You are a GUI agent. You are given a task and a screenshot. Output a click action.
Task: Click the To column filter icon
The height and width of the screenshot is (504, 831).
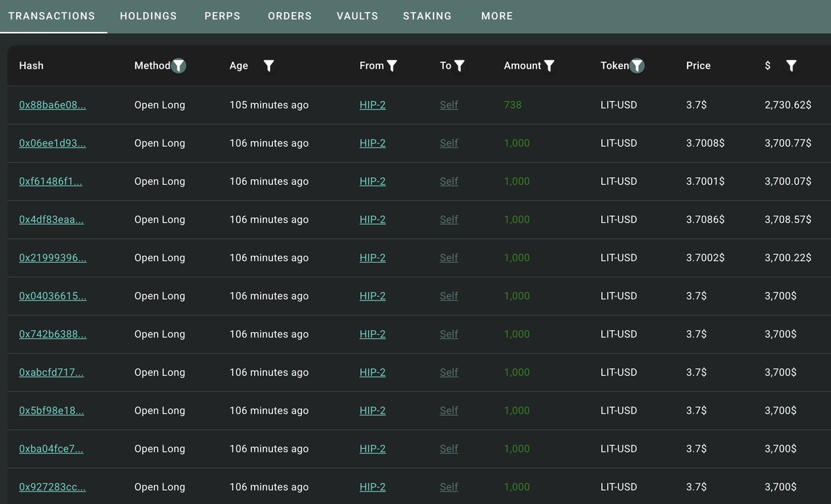point(459,66)
